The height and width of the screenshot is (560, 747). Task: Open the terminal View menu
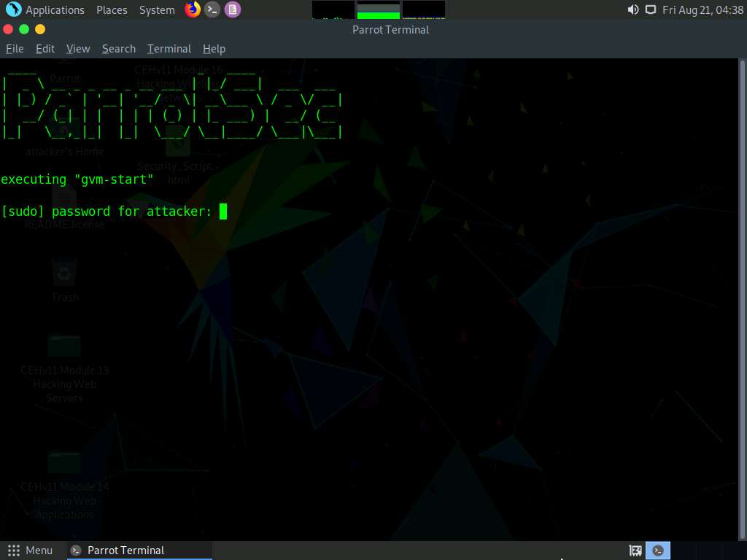tap(78, 49)
